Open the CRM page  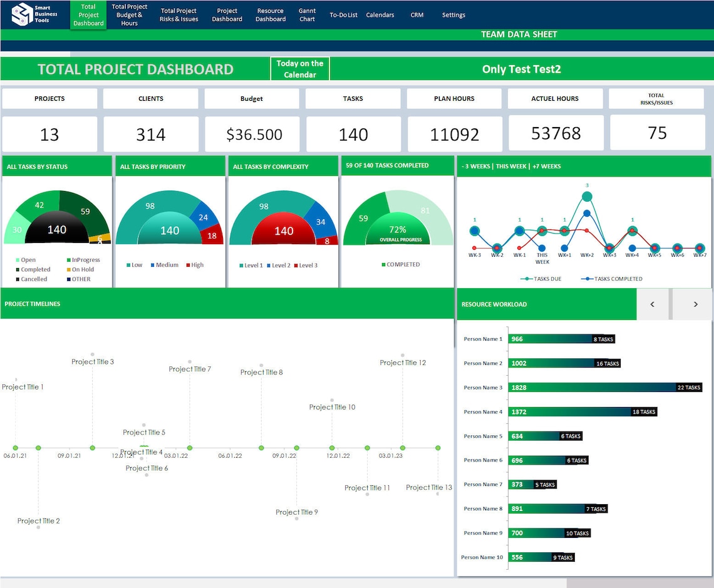click(416, 15)
